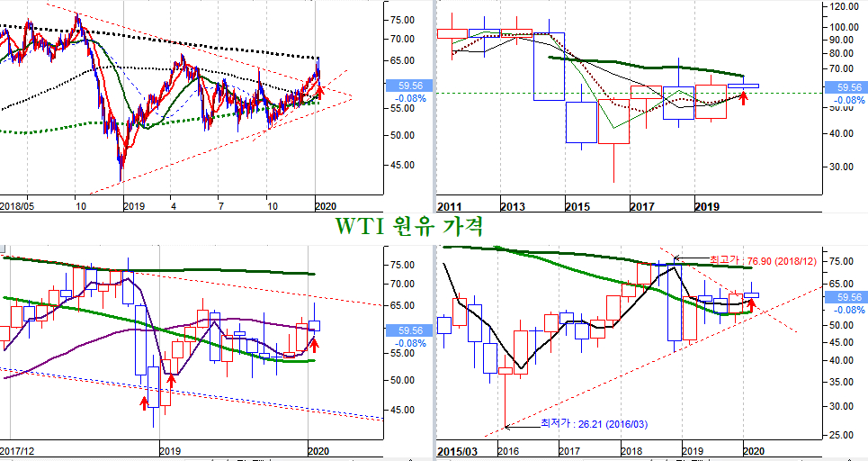
Task: Select the 최저가 : 26.21 (2016/03) annotation
Action: (594, 424)
